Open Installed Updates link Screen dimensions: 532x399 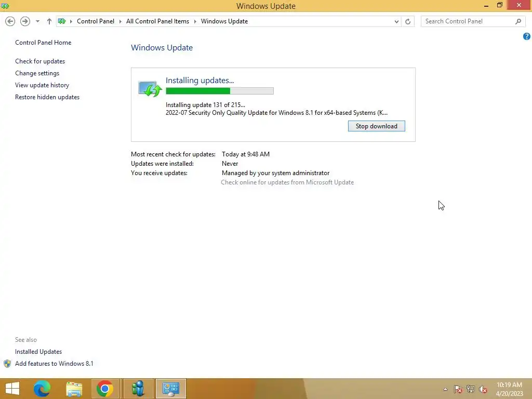[38, 352]
